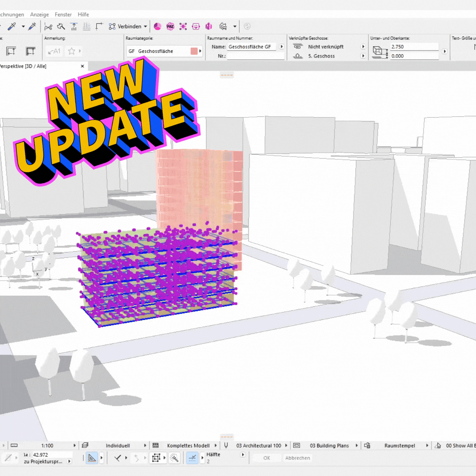This screenshot has width=476, height=476.
Task: Click the star favorites button
Action: point(72,51)
